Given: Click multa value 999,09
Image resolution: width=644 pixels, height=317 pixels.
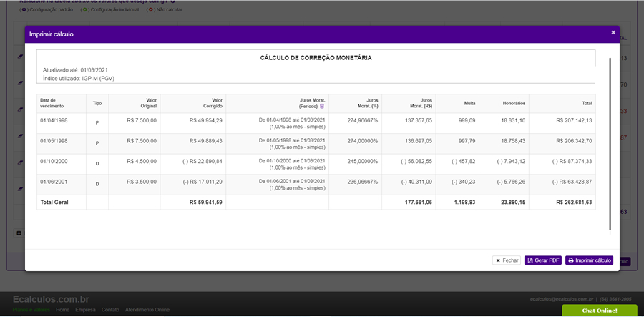Looking at the screenshot, I should point(467,120).
